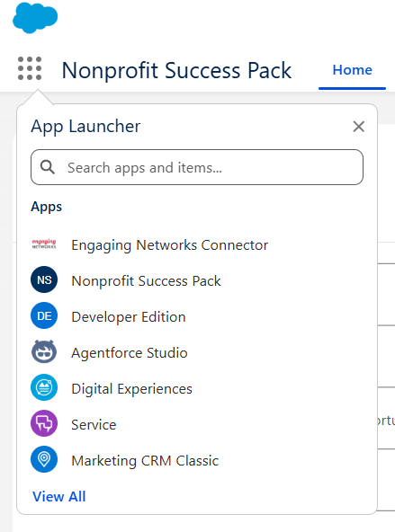395x532 pixels.
Task: Open Marketing CRM Classic
Action: pyautogui.click(x=145, y=461)
